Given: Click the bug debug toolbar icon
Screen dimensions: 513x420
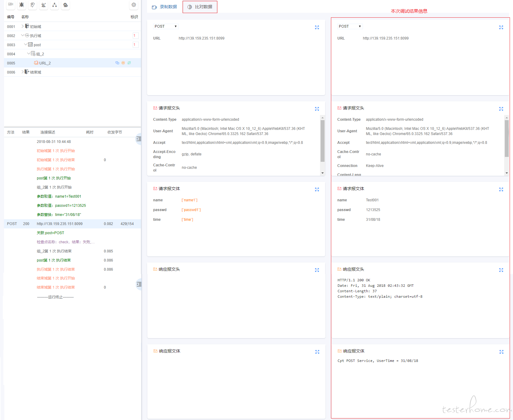Looking at the screenshot, I should click(x=22, y=5).
